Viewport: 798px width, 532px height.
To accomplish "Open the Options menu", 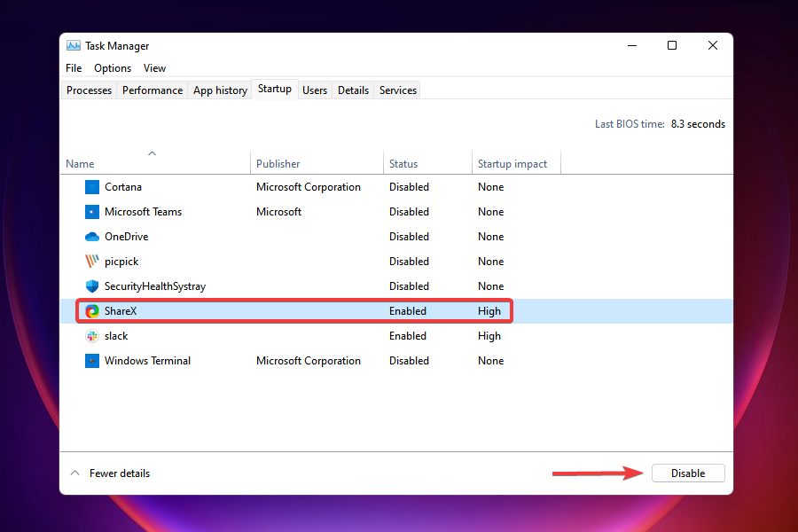I will (113, 68).
